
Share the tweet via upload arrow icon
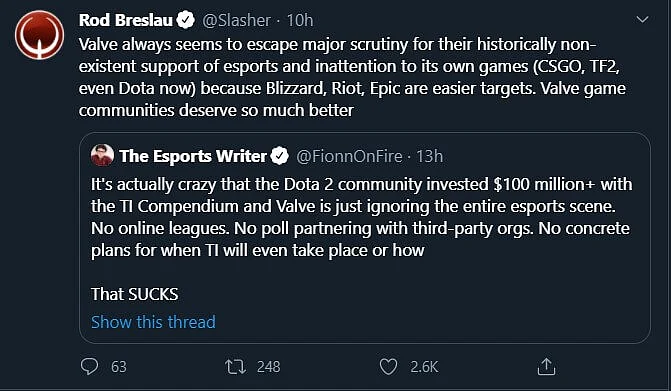click(x=546, y=367)
